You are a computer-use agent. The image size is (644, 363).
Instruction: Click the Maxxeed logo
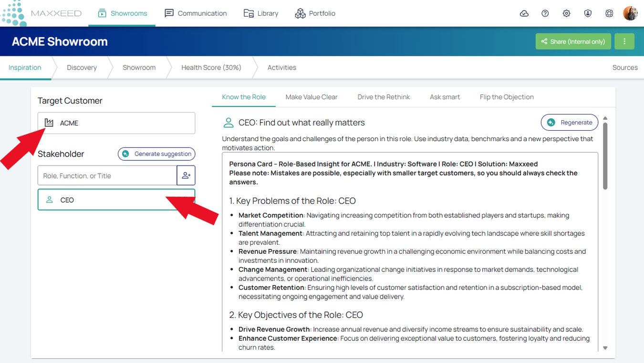point(42,13)
